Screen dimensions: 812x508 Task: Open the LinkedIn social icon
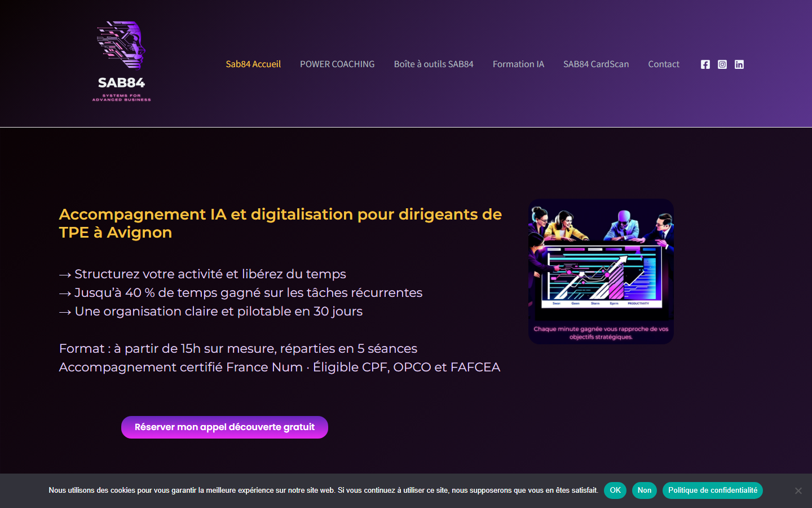pos(739,64)
